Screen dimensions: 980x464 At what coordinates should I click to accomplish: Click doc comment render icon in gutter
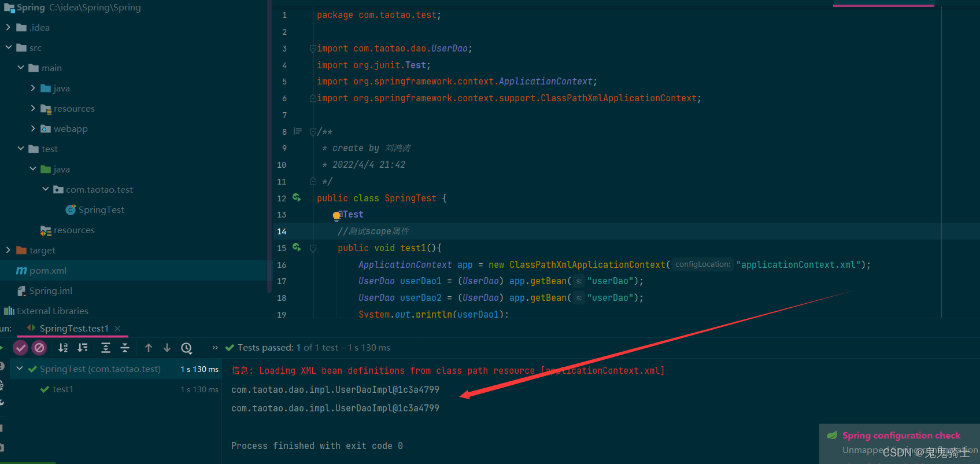pos(298,131)
